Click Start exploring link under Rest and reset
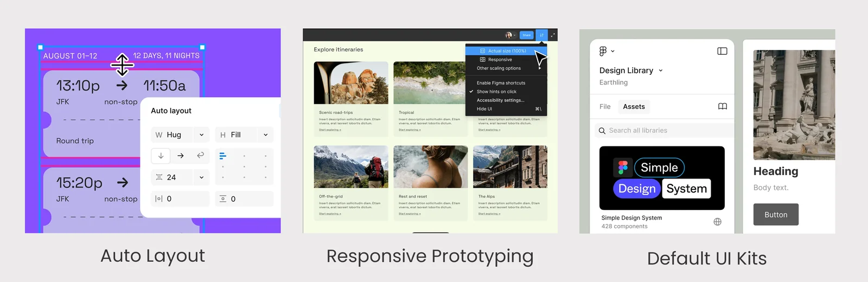Screen dimensions: 868x282 pyautogui.click(x=410, y=214)
